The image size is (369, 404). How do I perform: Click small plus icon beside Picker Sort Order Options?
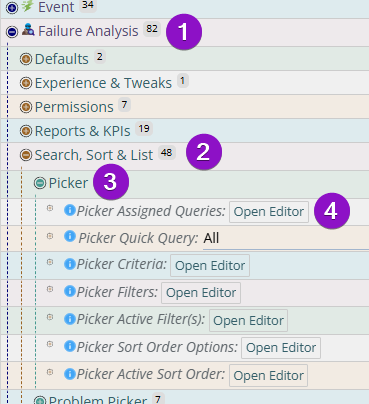50,344
